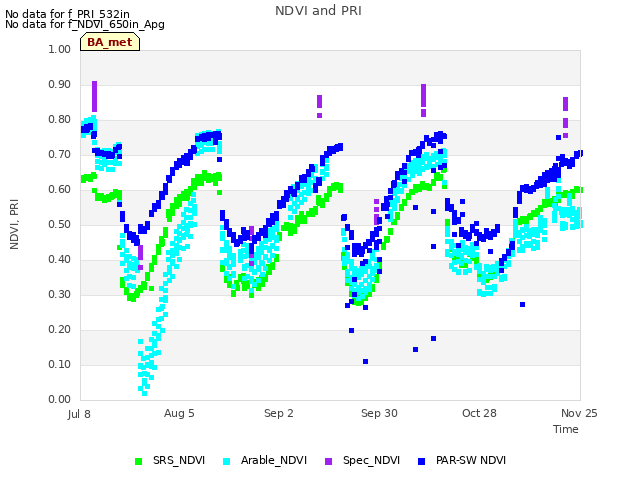The image size is (640, 480).
Task: Select the PAR-SW NDVI legend label
Action: tap(471, 460)
